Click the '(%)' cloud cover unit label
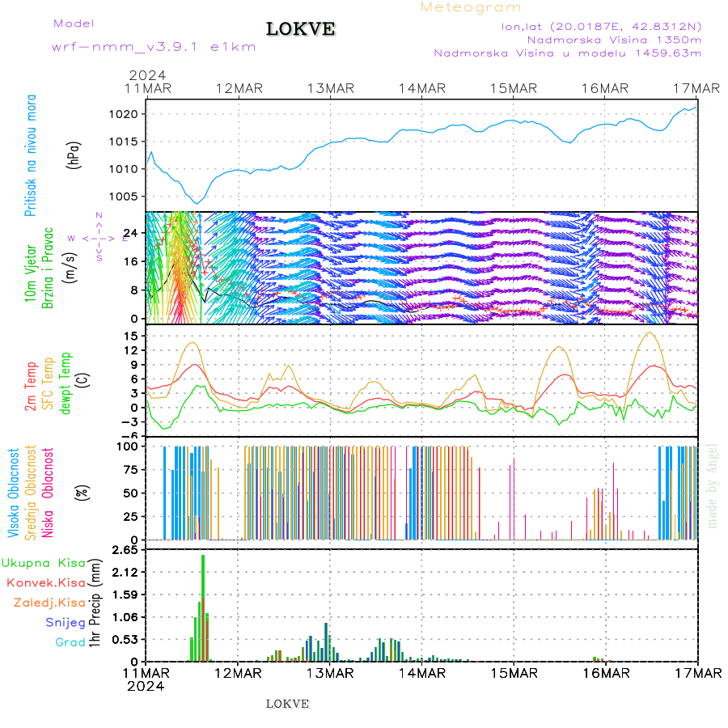The image size is (728, 728). tap(82, 493)
